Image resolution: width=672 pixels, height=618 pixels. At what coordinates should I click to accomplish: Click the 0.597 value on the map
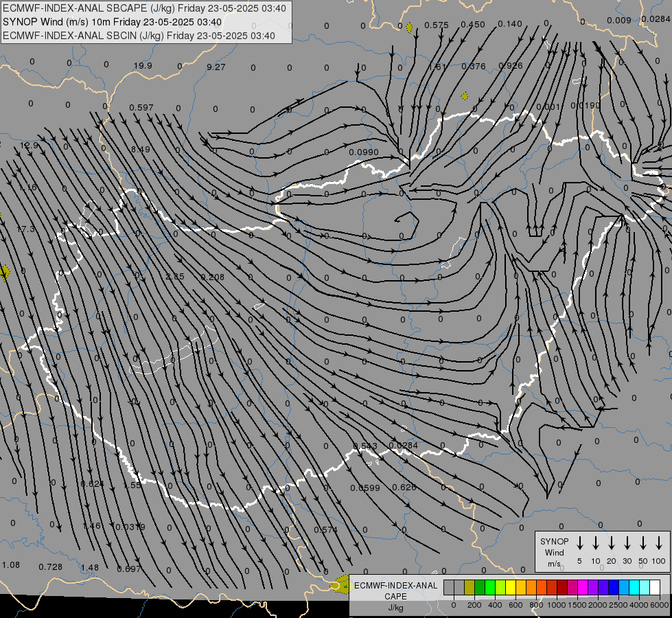(x=141, y=107)
